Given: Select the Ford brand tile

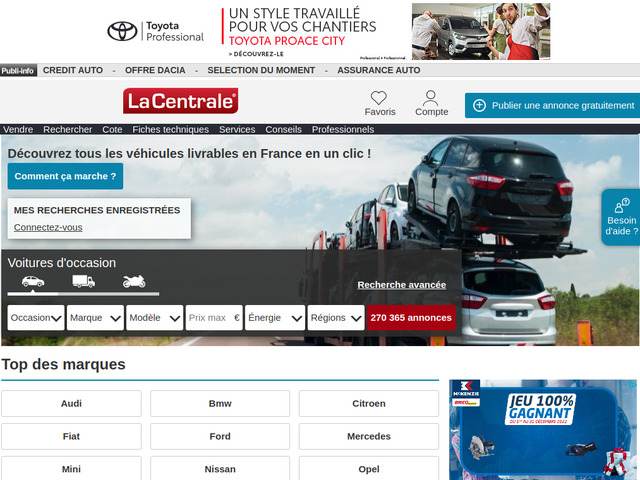Looking at the screenshot, I should (x=220, y=436).
